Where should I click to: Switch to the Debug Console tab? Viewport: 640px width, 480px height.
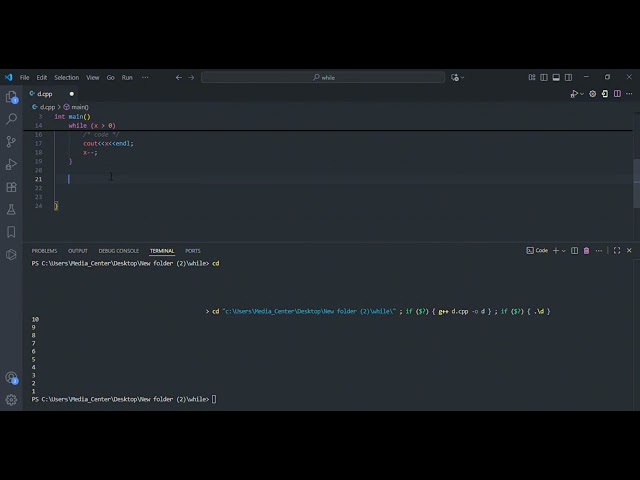(x=119, y=251)
